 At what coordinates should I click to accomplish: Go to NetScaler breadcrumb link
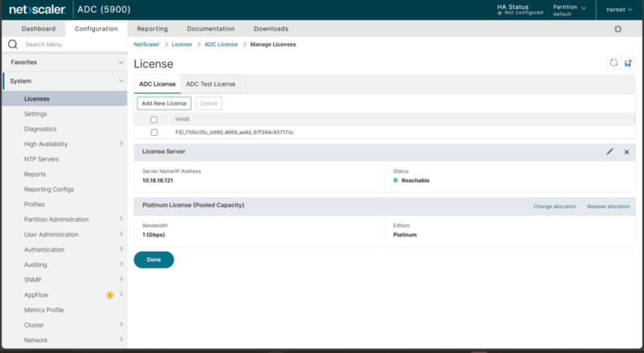coord(147,44)
